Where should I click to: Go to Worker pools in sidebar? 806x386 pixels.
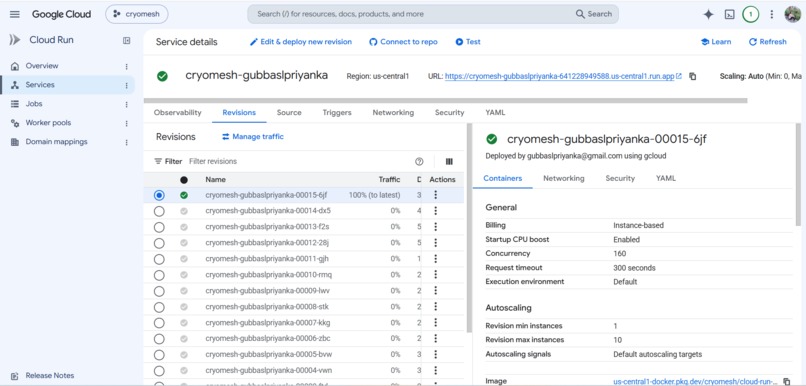(48, 123)
